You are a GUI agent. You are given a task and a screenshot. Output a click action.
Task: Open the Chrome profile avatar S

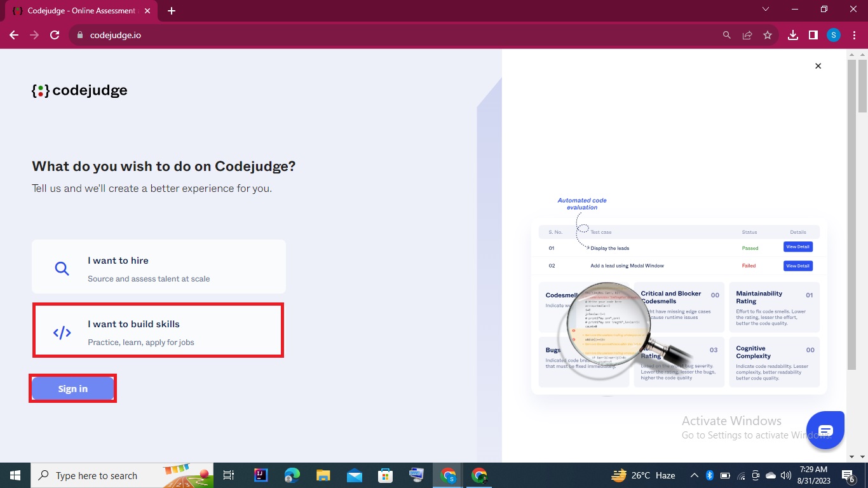click(834, 36)
